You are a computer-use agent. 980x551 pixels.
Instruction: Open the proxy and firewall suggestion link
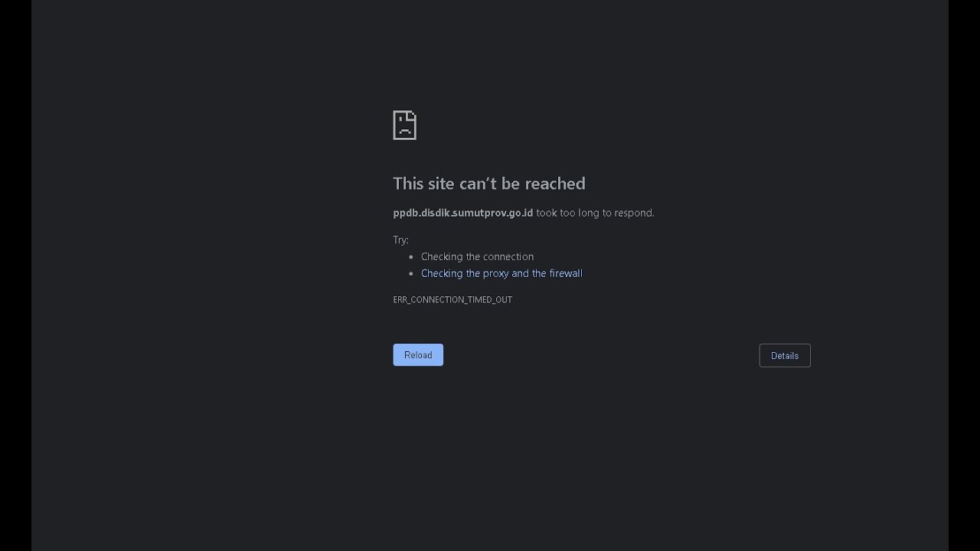pyautogui.click(x=501, y=273)
